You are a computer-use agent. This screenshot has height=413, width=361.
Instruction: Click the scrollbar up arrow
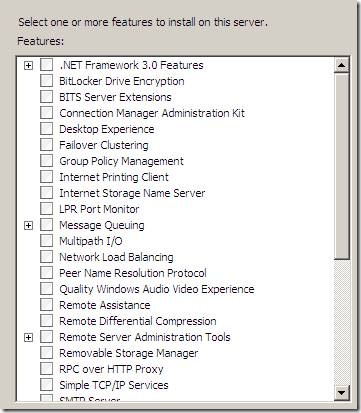click(x=341, y=65)
